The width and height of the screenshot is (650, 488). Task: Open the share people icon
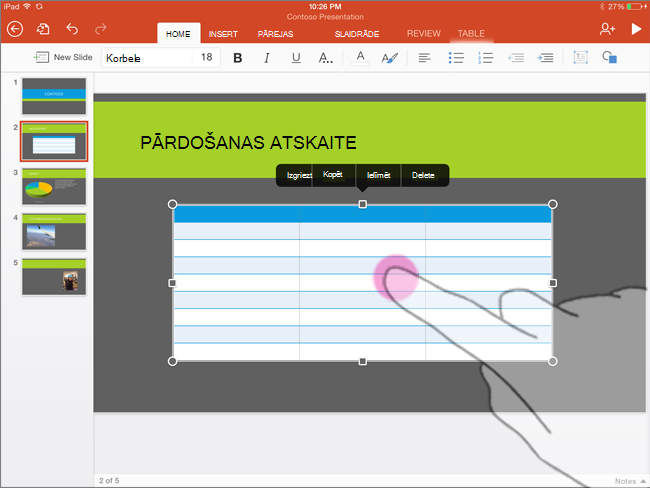tap(607, 29)
